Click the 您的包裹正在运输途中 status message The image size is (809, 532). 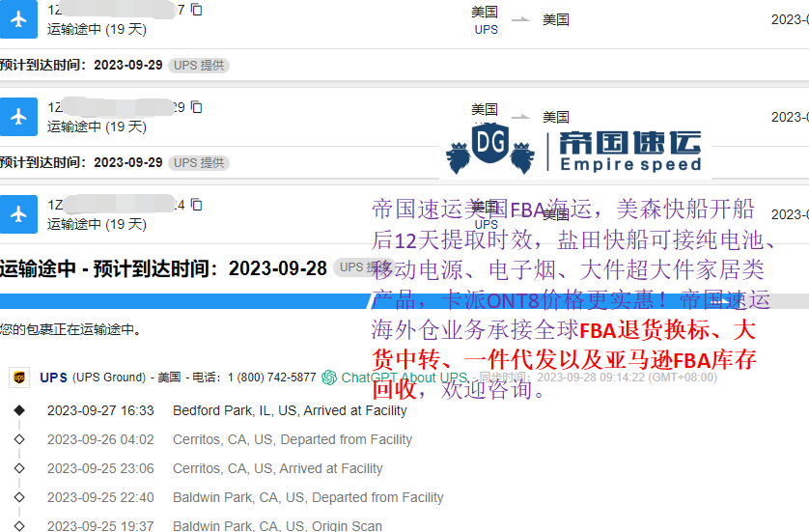point(70,329)
